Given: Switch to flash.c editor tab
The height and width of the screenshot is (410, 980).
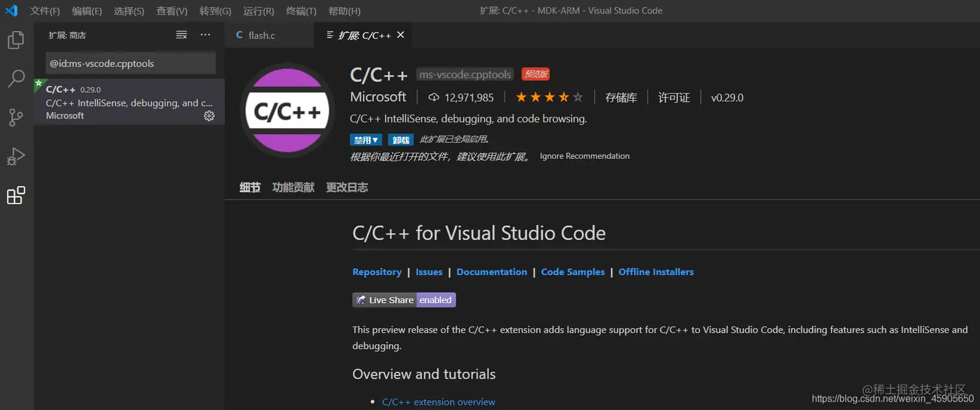Looking at the screenshot, I should point(269,35).
